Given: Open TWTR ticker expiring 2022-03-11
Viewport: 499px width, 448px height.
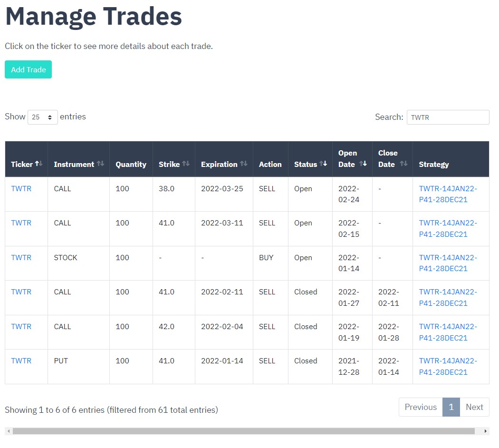Looking at the screenshot, I should pyautogui.click(x=21, y=223).
